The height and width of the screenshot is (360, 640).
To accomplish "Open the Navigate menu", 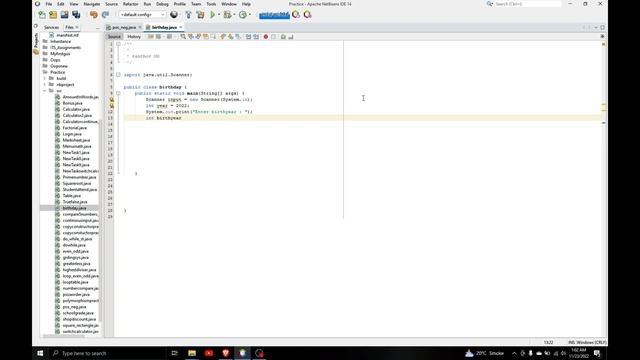I will 91,4.
